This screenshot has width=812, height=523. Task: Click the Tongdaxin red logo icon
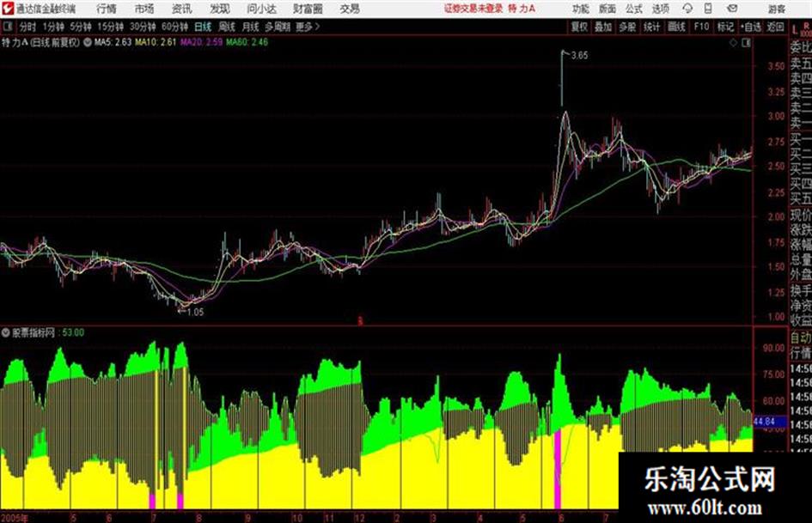8,9
